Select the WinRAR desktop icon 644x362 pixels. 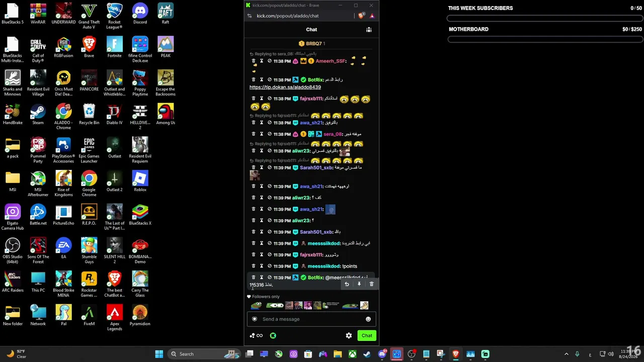(38, 14)
